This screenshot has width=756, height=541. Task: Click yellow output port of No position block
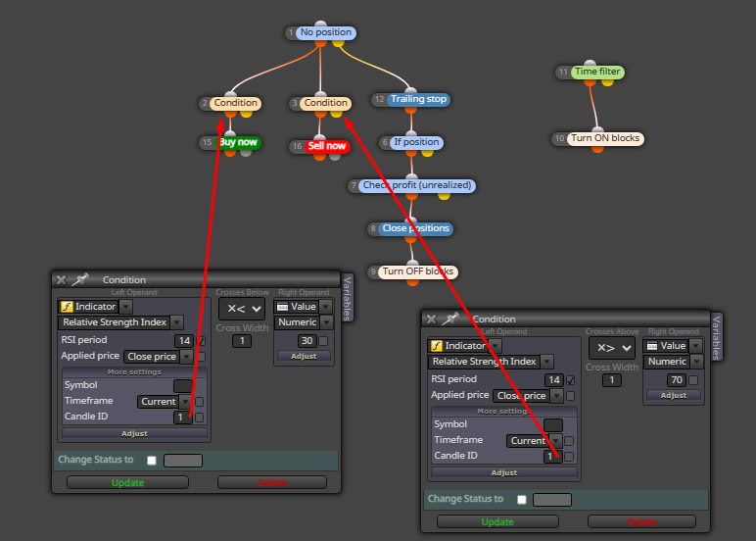tap(339, 44)
